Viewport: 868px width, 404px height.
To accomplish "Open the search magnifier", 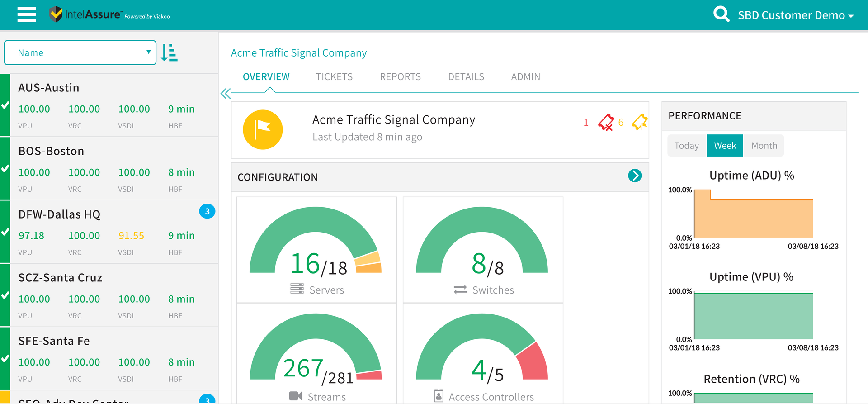I will tap(721, 14).
